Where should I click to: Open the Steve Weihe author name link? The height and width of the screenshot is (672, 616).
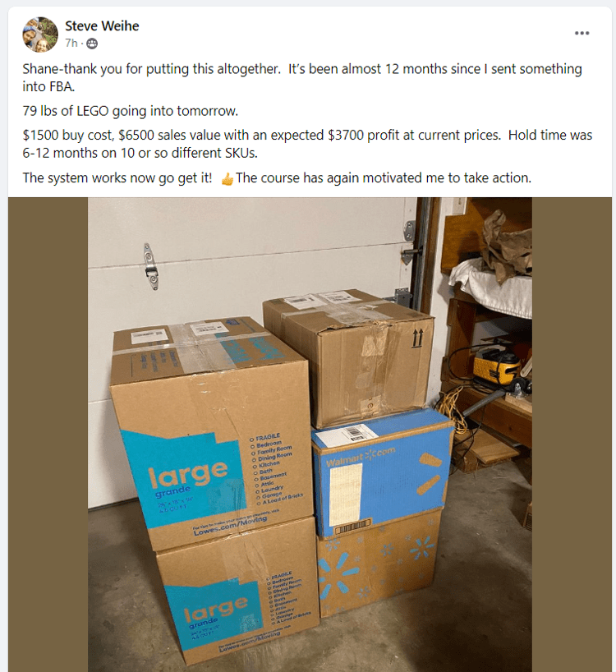coord(102,25)
